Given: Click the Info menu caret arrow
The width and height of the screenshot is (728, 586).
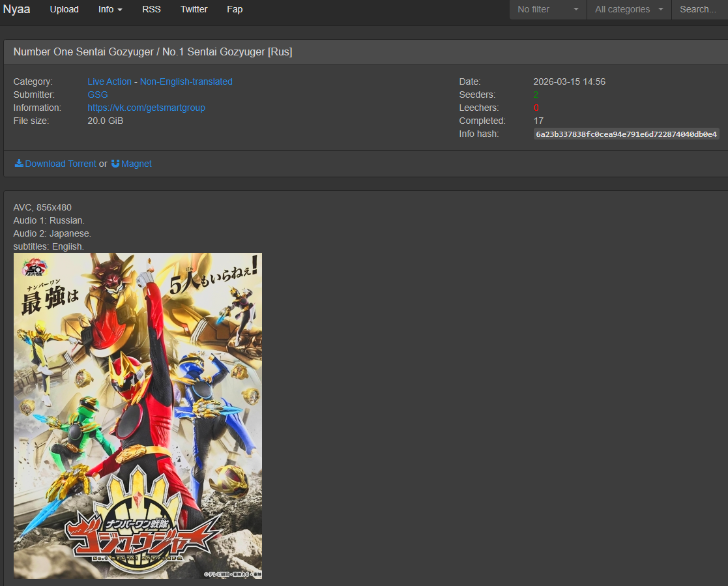Looking at the screenshot, I should [120, 10].
